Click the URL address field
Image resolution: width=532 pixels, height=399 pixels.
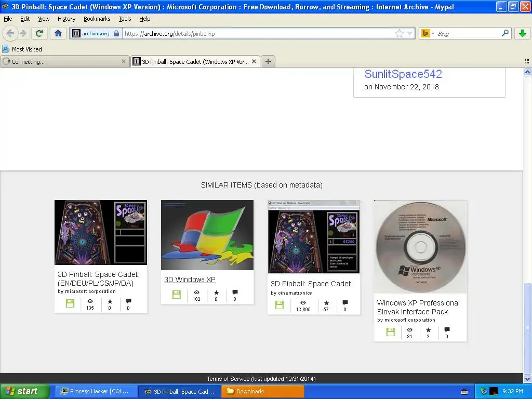pos(258,34)
